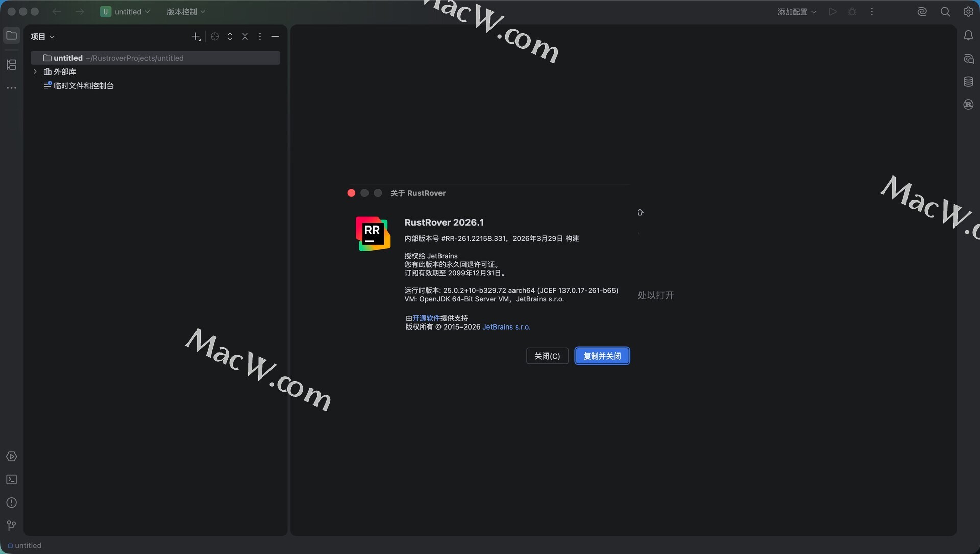Show the Notifications bell panel
The height and width of the screenshot is (554, 980).
click(968, 35)
